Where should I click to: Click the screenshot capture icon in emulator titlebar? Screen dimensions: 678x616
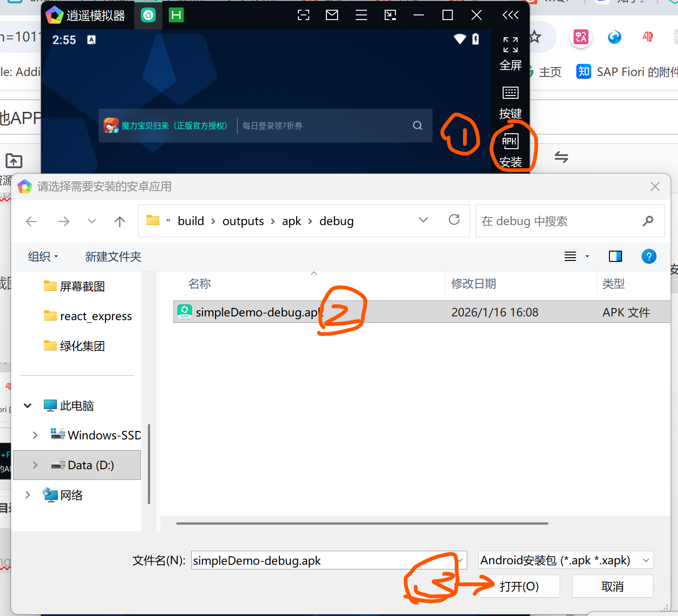click(304, 15)
